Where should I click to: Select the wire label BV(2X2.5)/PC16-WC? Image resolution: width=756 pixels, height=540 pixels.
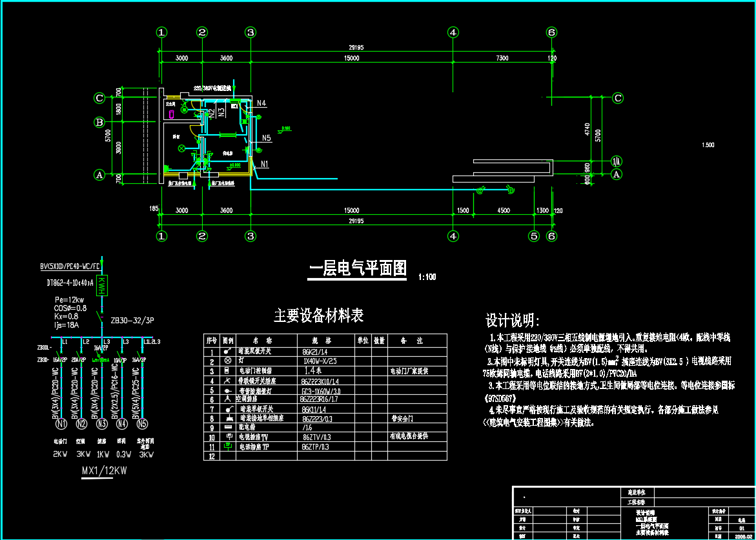tap(115, 391)
